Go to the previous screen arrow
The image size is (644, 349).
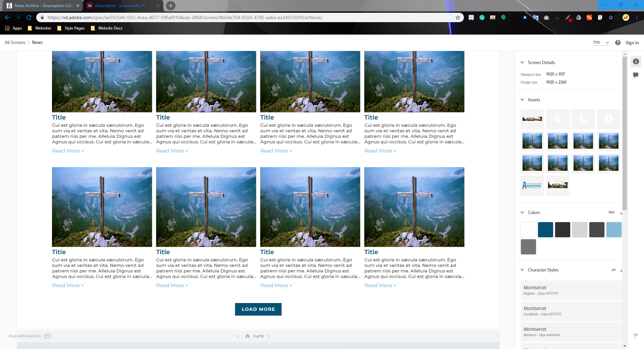point(237,336)
